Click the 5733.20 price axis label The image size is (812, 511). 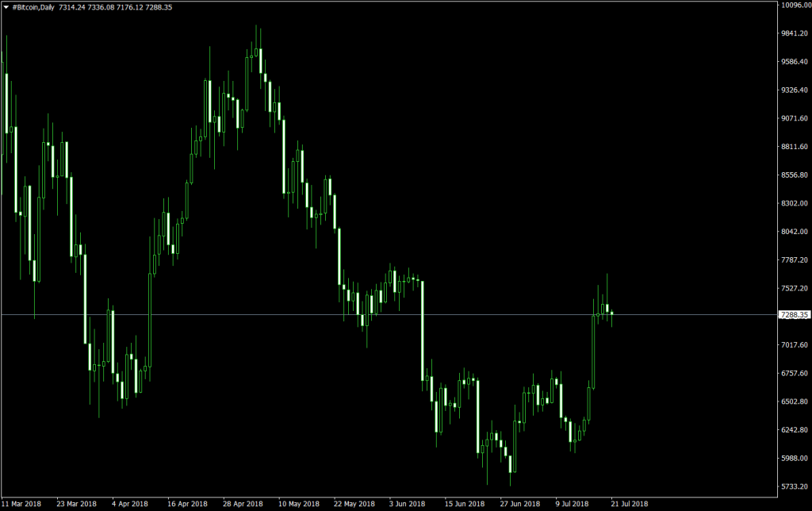(794, 486)
